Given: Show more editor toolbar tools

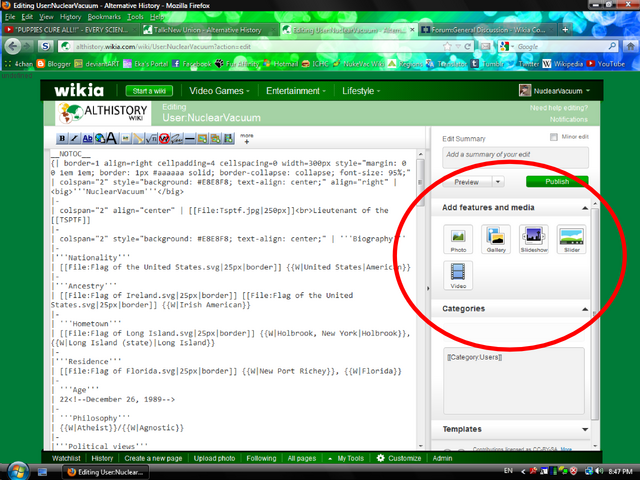Looking at the screenshot, I should pyautogui.click(x=247, y=138).
